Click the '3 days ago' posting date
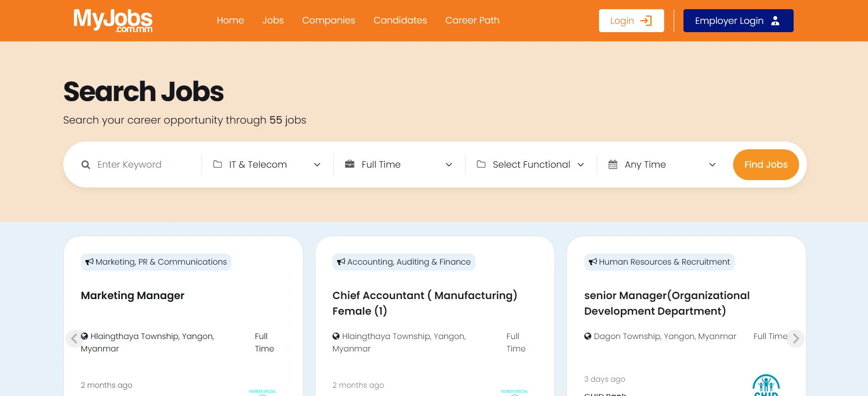 click(x=605, y=379)
